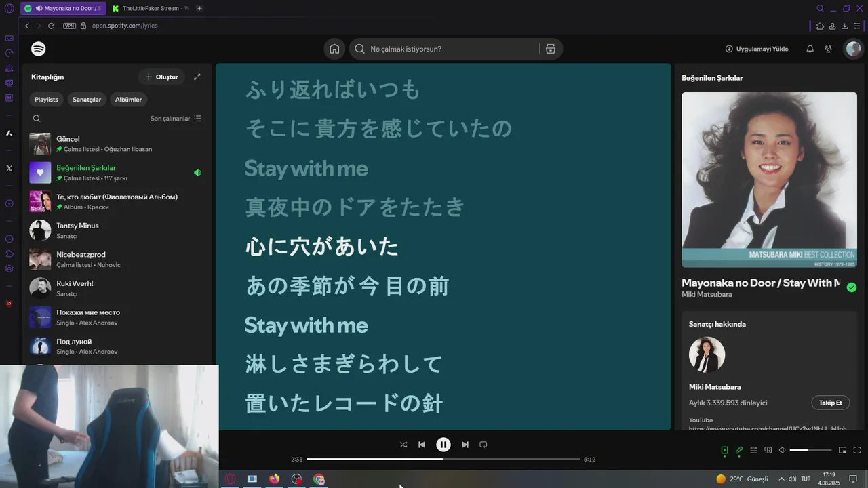The image size is (868, 488).
Task: Toggle repeat mode
Action: [484, 445]
